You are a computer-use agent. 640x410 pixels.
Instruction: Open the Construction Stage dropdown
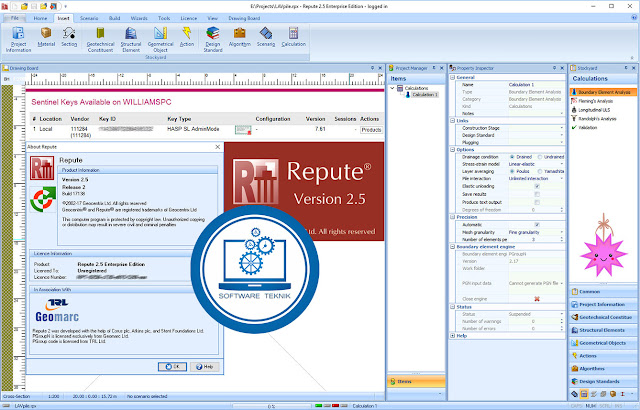tap(562, 128)
